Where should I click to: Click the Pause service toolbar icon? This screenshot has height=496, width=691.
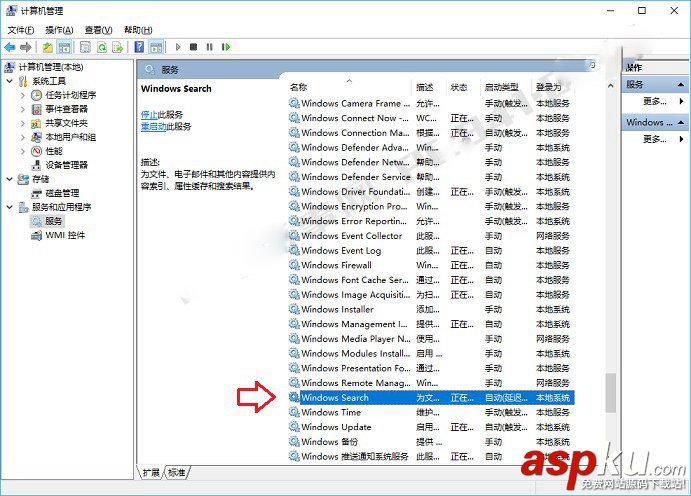pyautogui.click(x=210, y=47)
